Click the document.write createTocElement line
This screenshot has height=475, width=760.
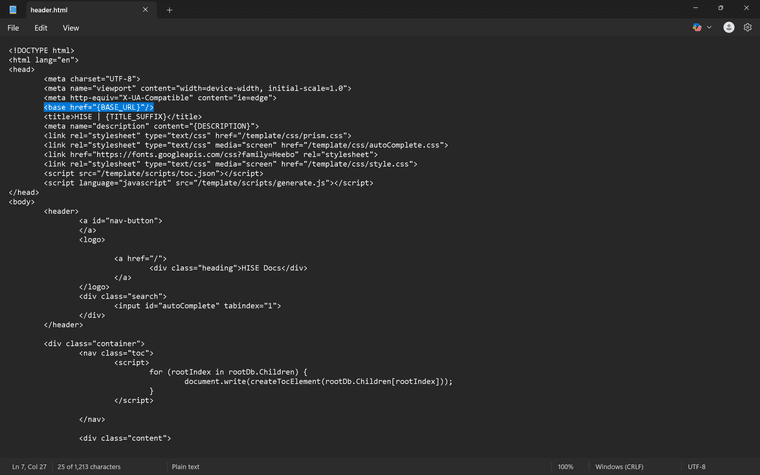pyautogui.click(x=318, y=381)
